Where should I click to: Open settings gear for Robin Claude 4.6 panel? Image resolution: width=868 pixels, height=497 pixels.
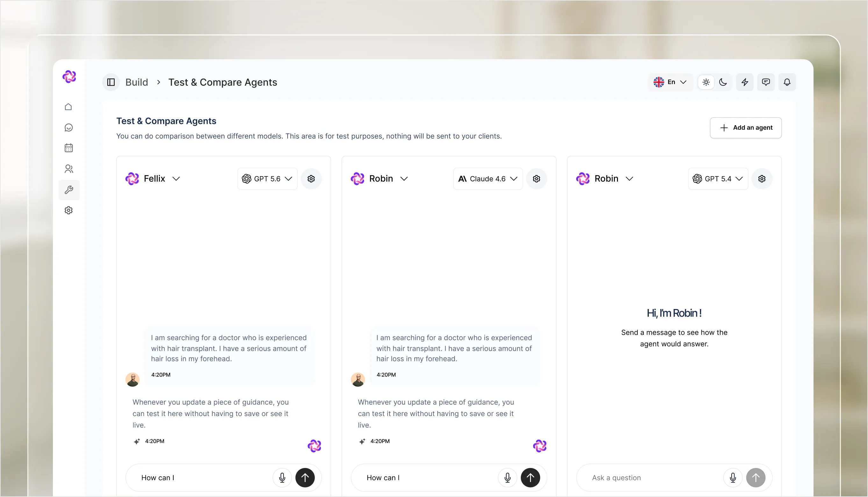pyautogui.click(x=536, y=178)
